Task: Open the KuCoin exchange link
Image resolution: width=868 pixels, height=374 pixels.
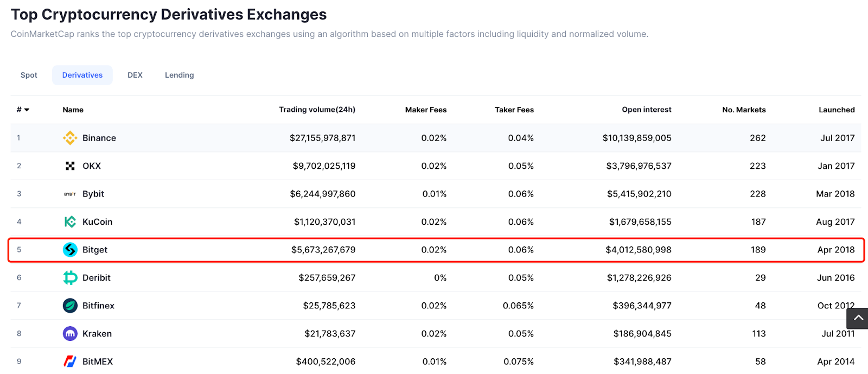Action: pyautogui.click(x=98, y=221)
